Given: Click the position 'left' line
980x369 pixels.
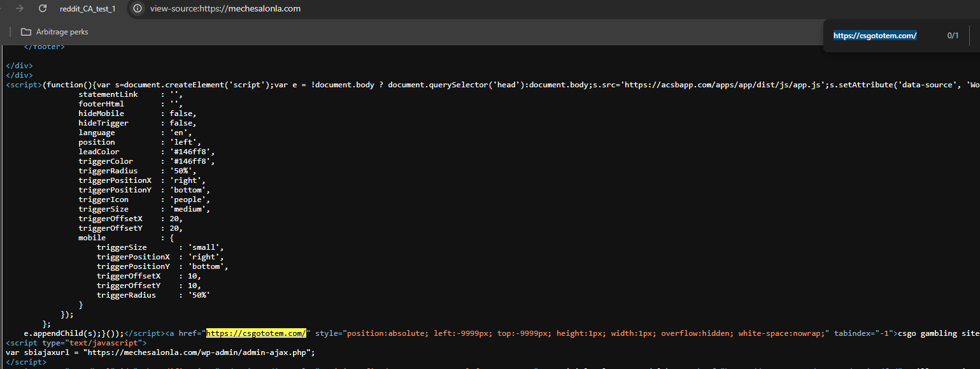Looking at the screenshot, I should click(x=140, y=142).
